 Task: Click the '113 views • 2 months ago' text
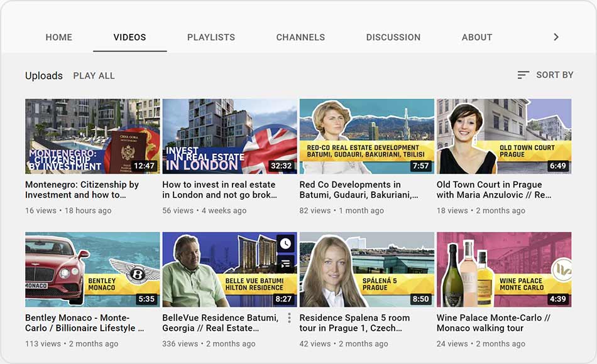click(72, 343)
